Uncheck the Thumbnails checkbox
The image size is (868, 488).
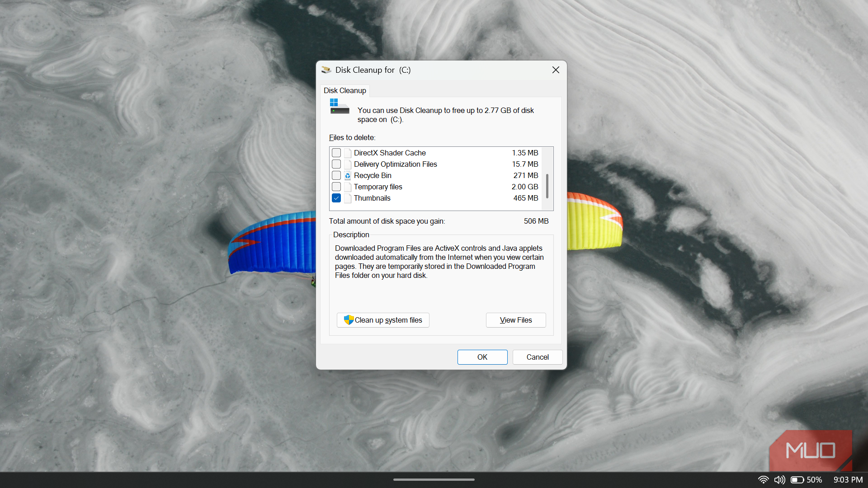click(336, 198)
